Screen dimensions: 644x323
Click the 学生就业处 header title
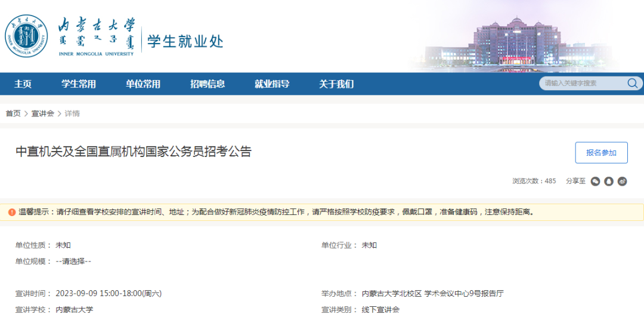click(x=185, y=41)
